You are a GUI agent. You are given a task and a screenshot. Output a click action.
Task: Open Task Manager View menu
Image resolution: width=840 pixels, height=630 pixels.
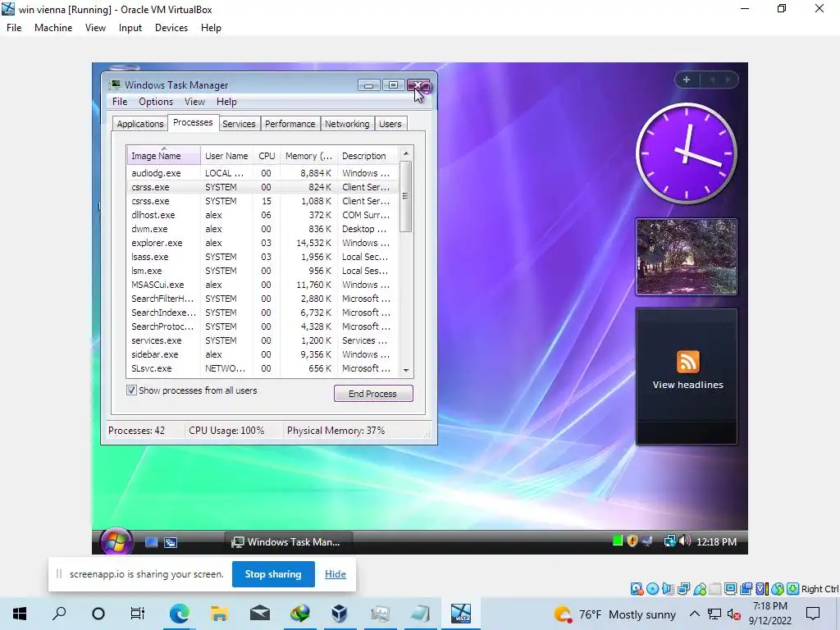[194, 102]
